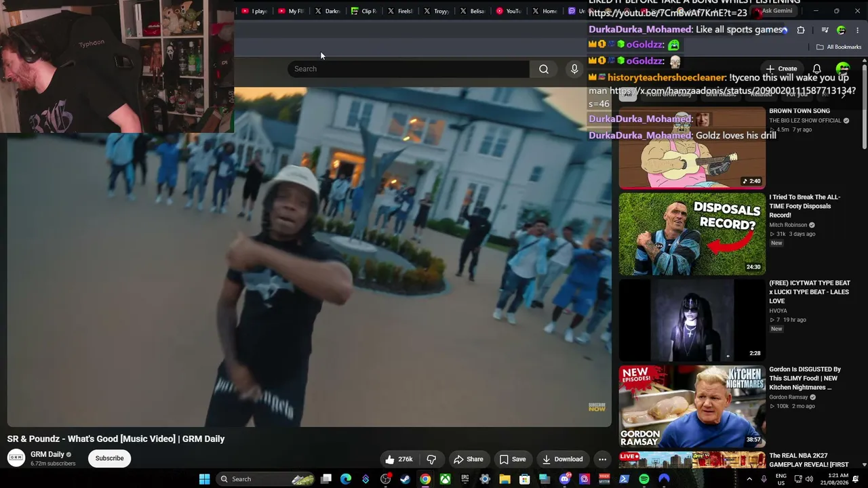868x488 pixels.
Task: Open All Bookmarks folder
Action: [839, 47]
